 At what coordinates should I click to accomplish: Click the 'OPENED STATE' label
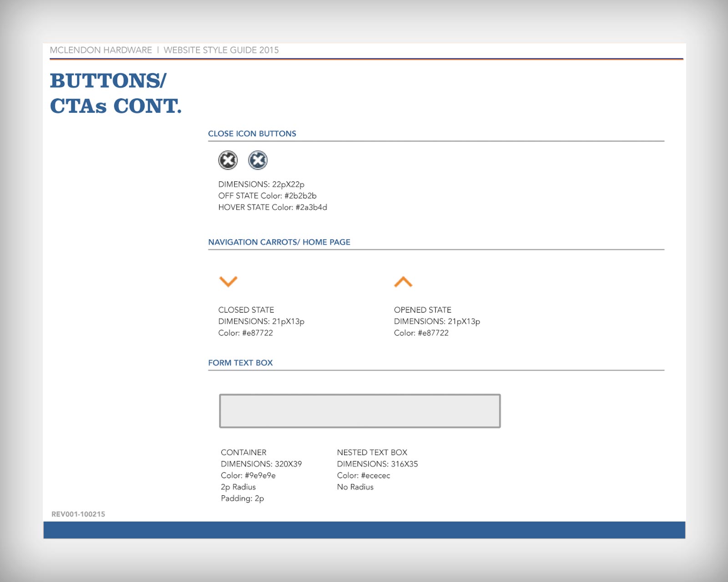pos(423,310)
